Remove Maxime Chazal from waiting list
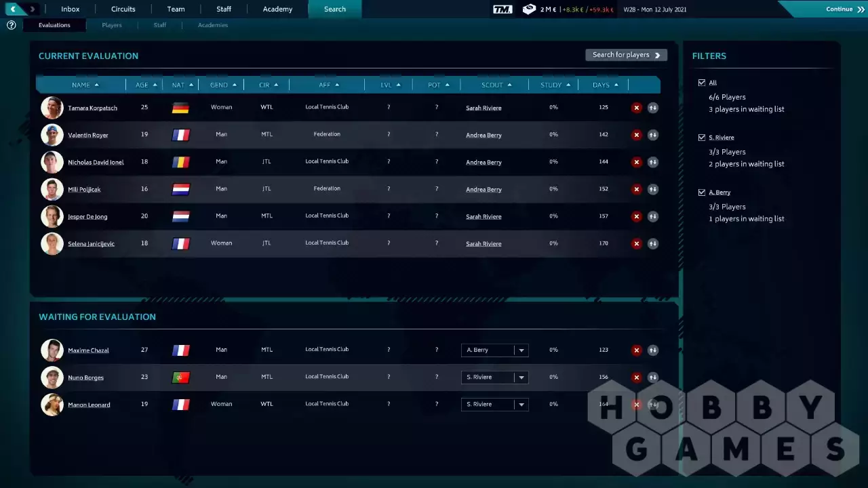This screenshot has height=488, width=868. (636, 350)
